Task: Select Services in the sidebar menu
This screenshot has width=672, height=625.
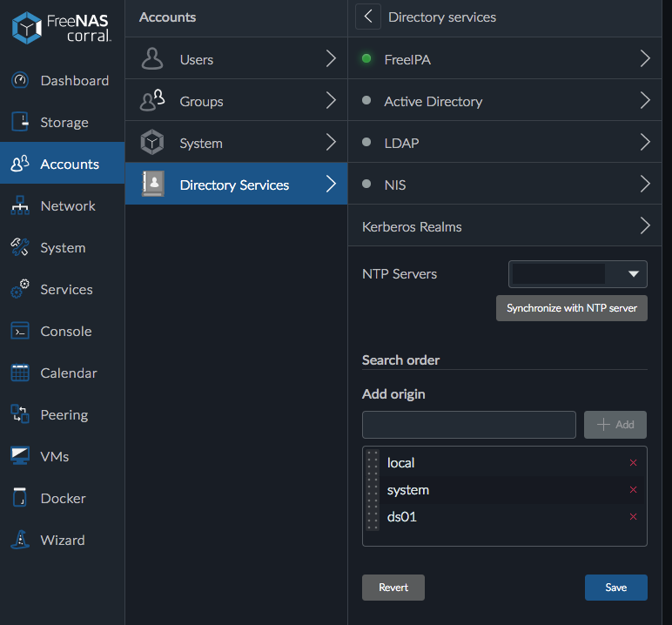Action: [x=62, y=289]
